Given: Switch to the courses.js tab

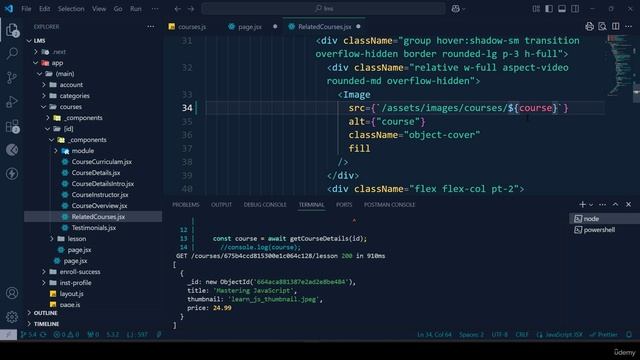Looking at the screenshot, I should click(x=192, y=27).
